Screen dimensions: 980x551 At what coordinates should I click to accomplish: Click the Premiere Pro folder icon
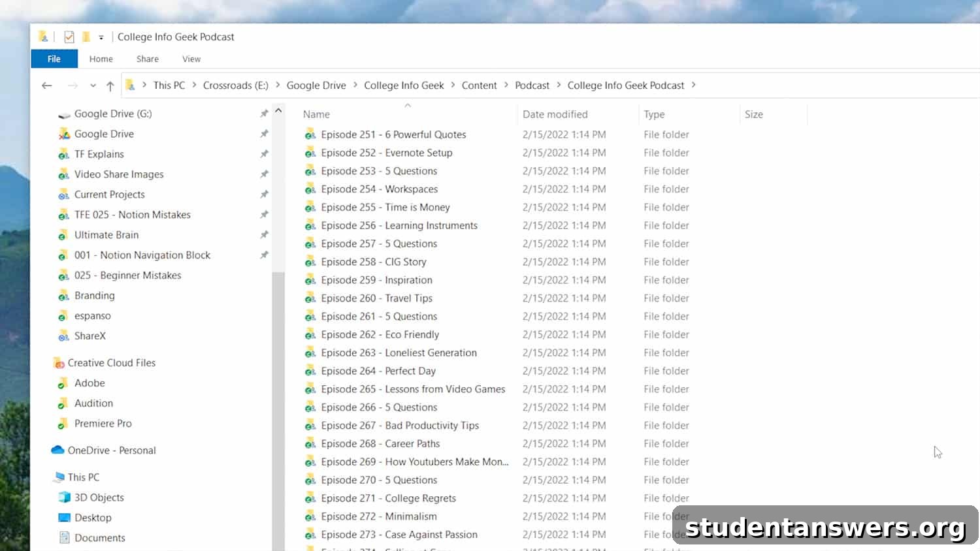coord(63,424)
